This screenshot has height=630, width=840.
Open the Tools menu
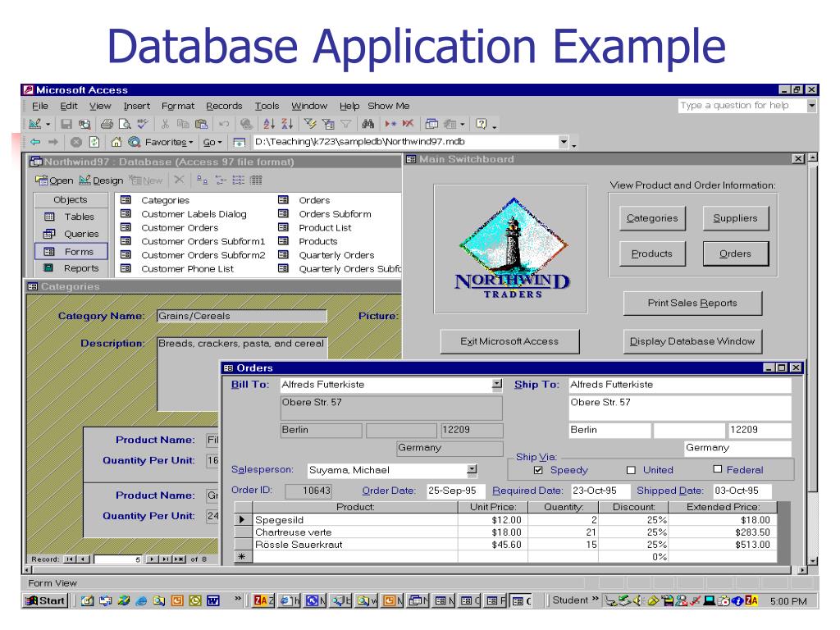(x=267, y=106)
